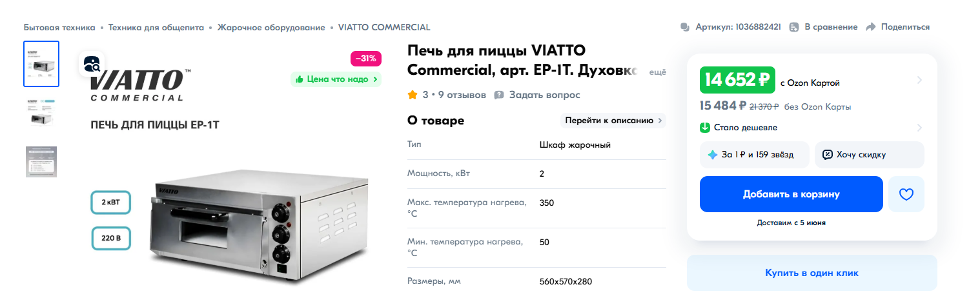Click the 'Задать вопрос' speech bubble icon
Viewport: 980px width, 298px height.
coord(499,95)
